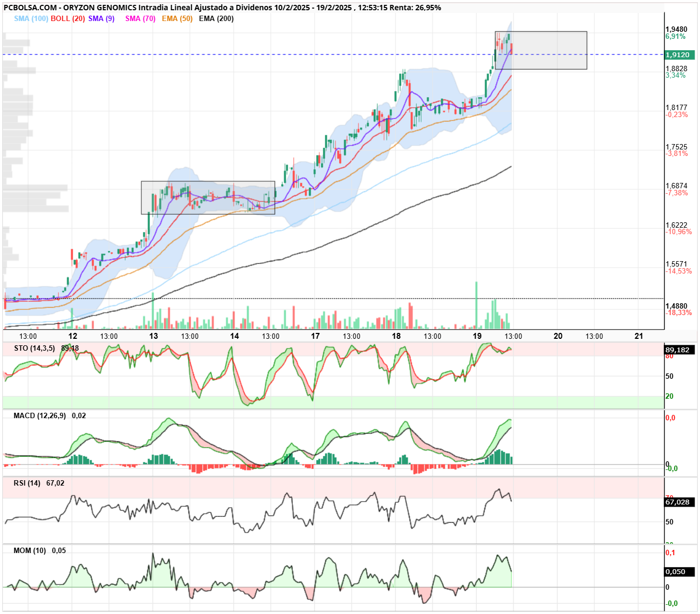Select the 1,8828 price axis label
Image resolution: width=700 pixels, height=614 pixels.
click(676, 69)
